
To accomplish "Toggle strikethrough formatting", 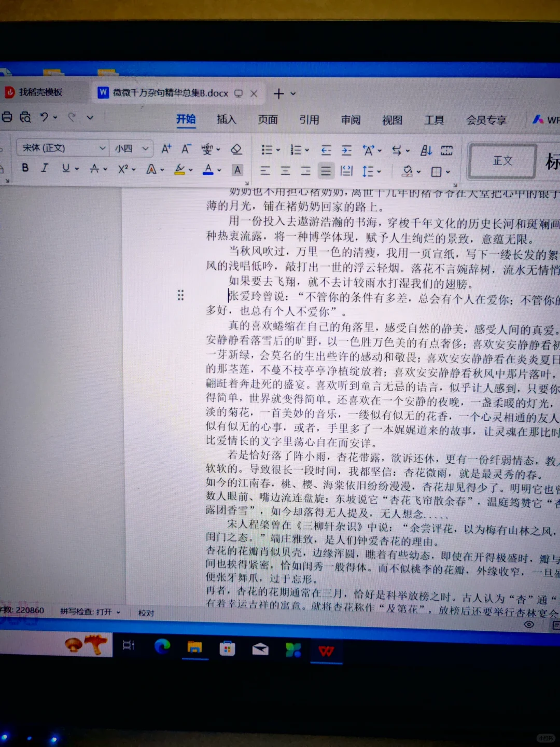I will point(94,169).
